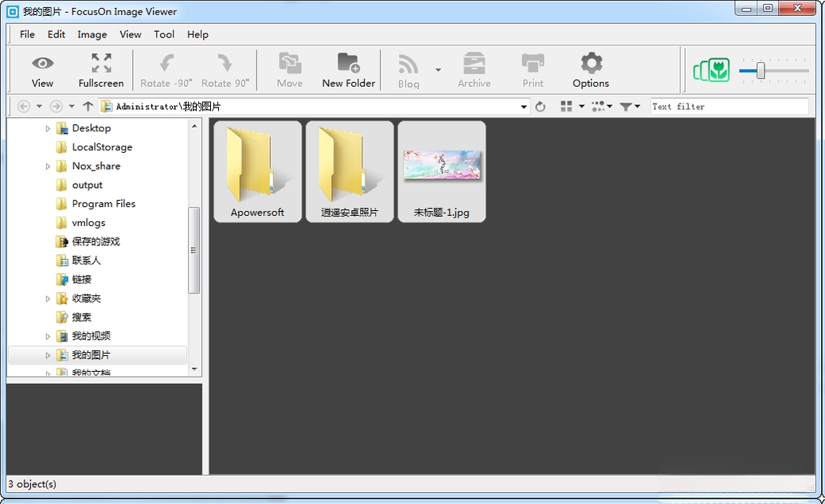Refresh the current folder
The height and width of the screenshot is (504, 825).
tap(541, 107)
